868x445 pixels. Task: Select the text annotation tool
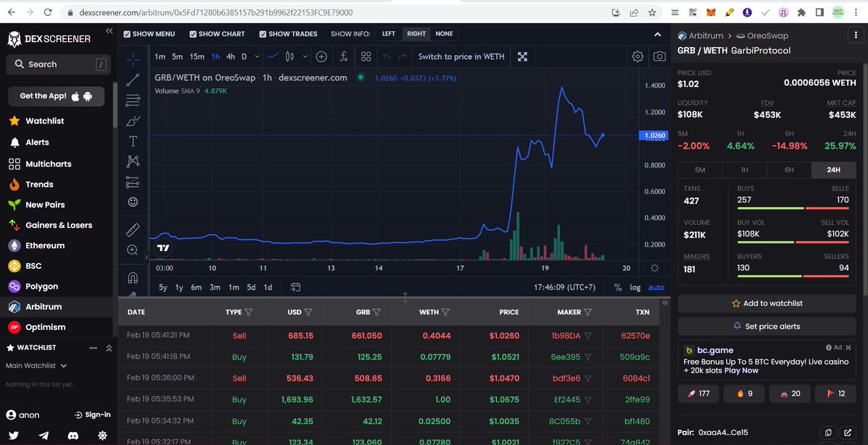[x=133, y=141]
